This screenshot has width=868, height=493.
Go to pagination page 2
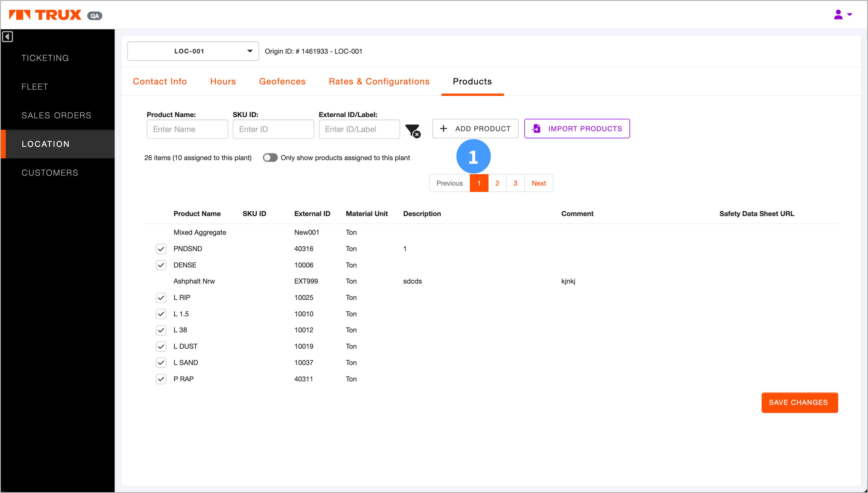497,183
